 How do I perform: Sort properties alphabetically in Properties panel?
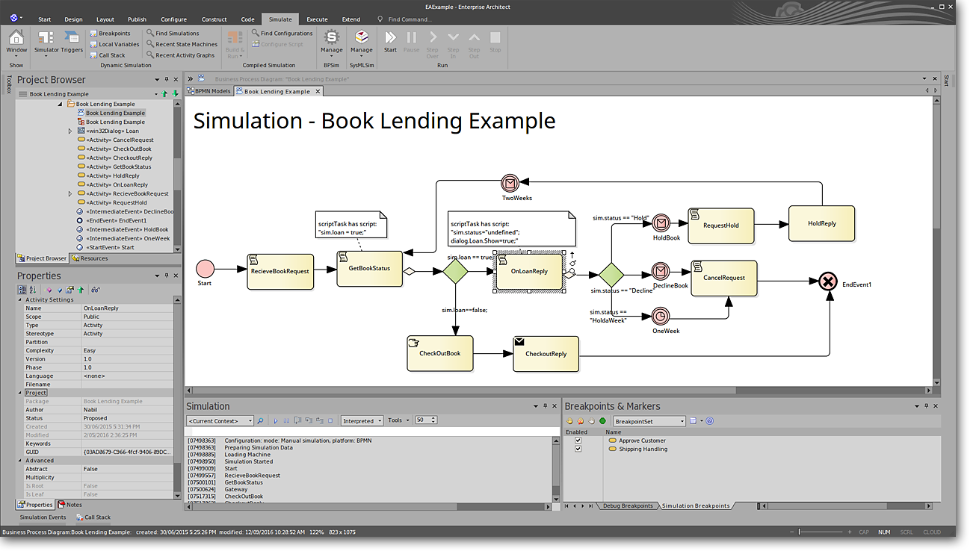point(32,290)
